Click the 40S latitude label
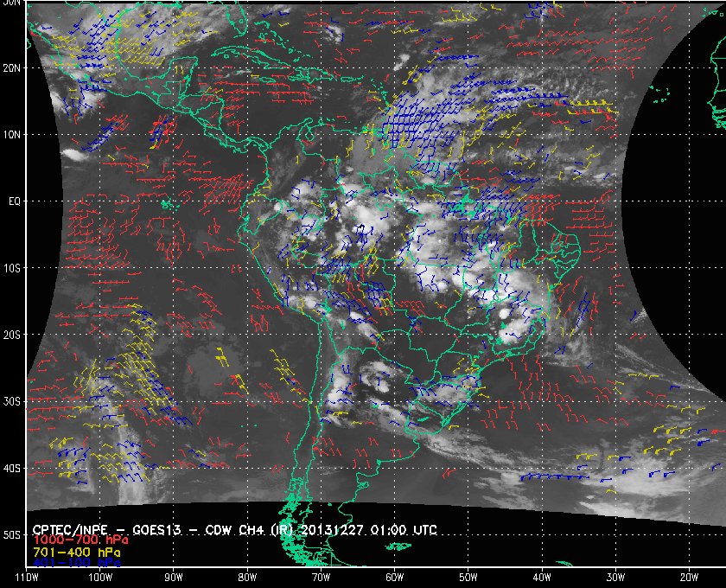Viewport: 726px width, 588px height. (11, 468)
